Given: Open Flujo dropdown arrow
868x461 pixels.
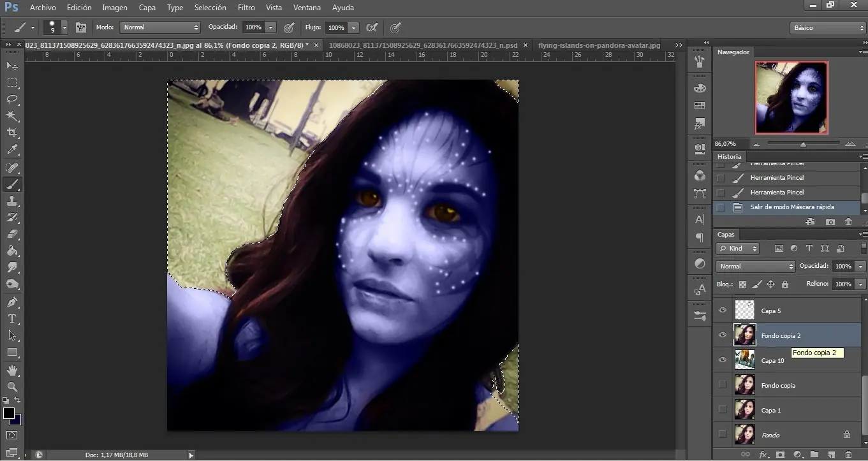Looking at the screenshot, I should coord(353,27).
